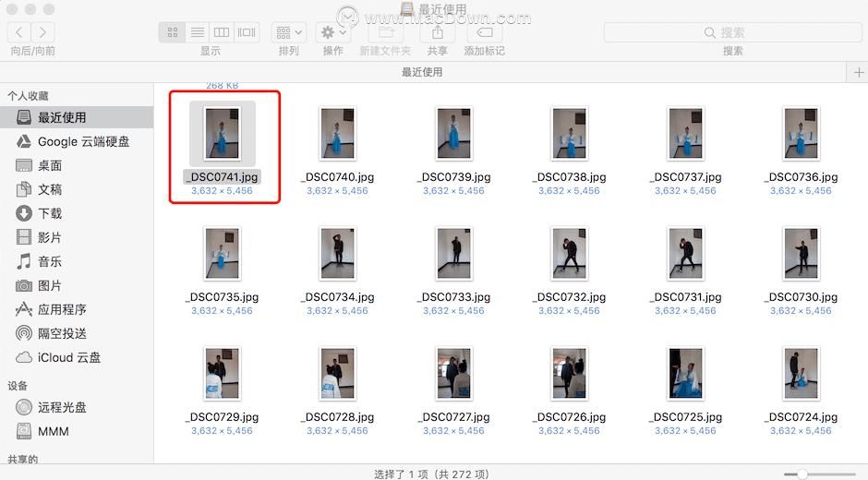Open 影片 in the sidebar
Viewport: 868px width, 480px height.
click(77, 237)
